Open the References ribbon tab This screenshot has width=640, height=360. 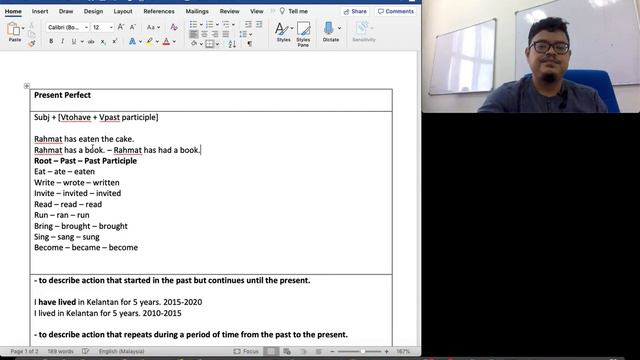pos(159,11)
